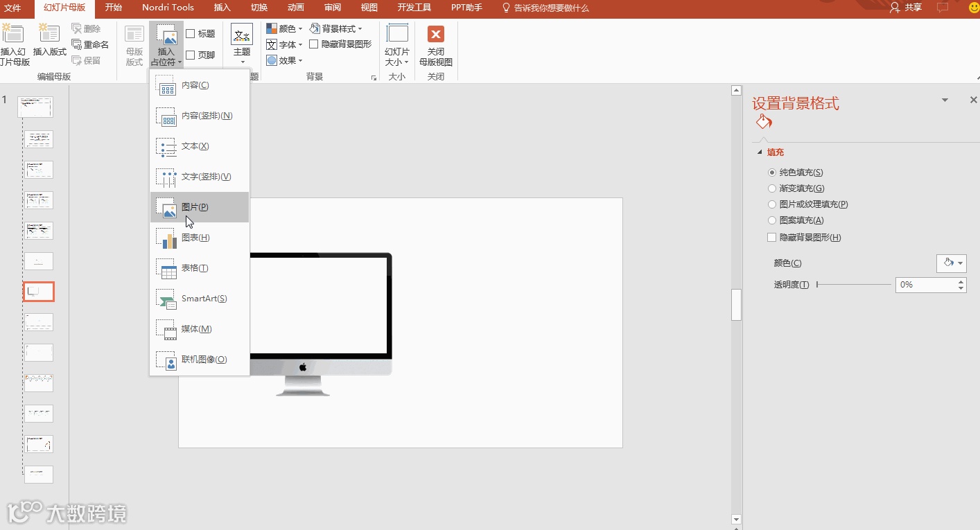
Task: Open the File (文件) tab
Action: pyautogui.click(x=12, y=8)
